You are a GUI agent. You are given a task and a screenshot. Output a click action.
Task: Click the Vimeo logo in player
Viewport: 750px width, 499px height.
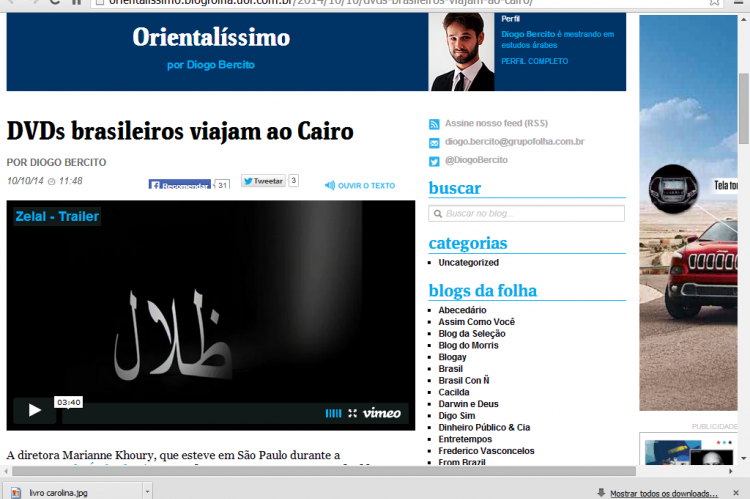(x=381, y=413)
